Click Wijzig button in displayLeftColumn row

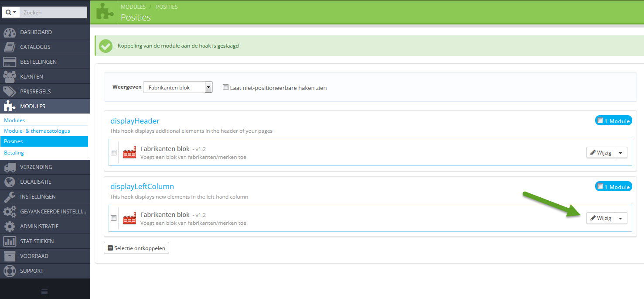pyautogui.click(x=600, y=218)
